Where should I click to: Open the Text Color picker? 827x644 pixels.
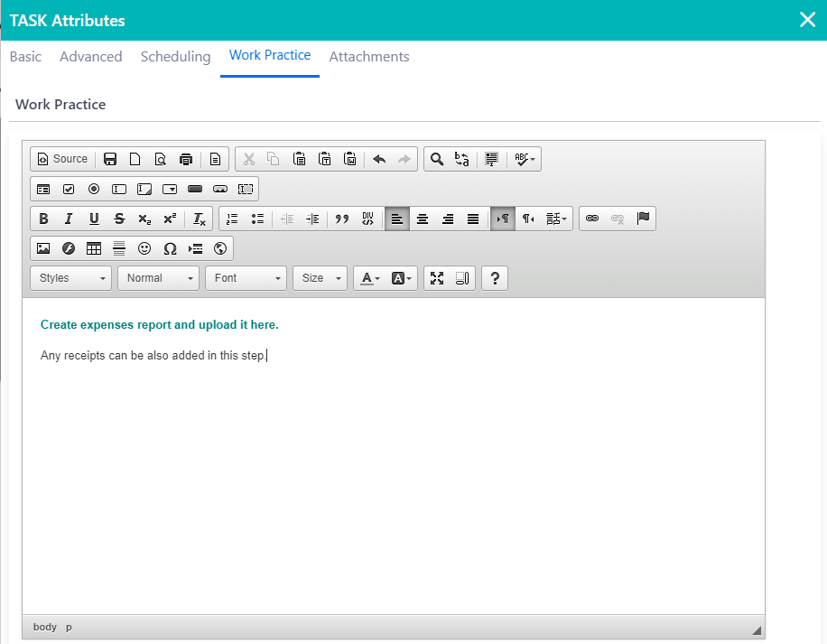pos(368,278)
